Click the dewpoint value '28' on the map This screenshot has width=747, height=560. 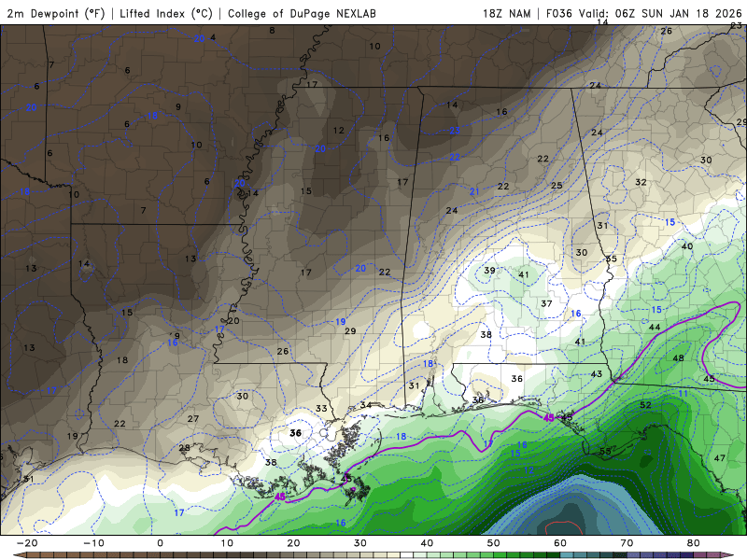[184, 448]
